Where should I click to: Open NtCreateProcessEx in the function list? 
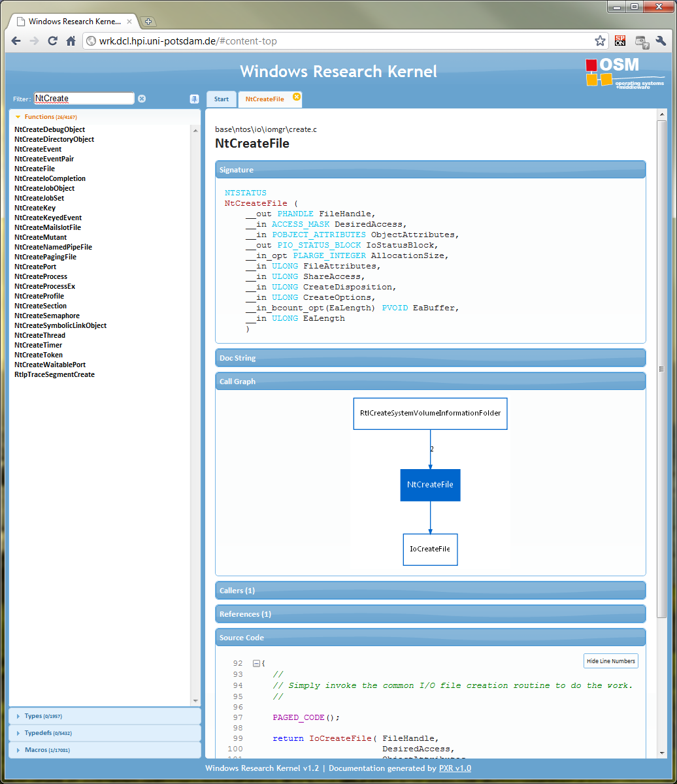[44, 286]
